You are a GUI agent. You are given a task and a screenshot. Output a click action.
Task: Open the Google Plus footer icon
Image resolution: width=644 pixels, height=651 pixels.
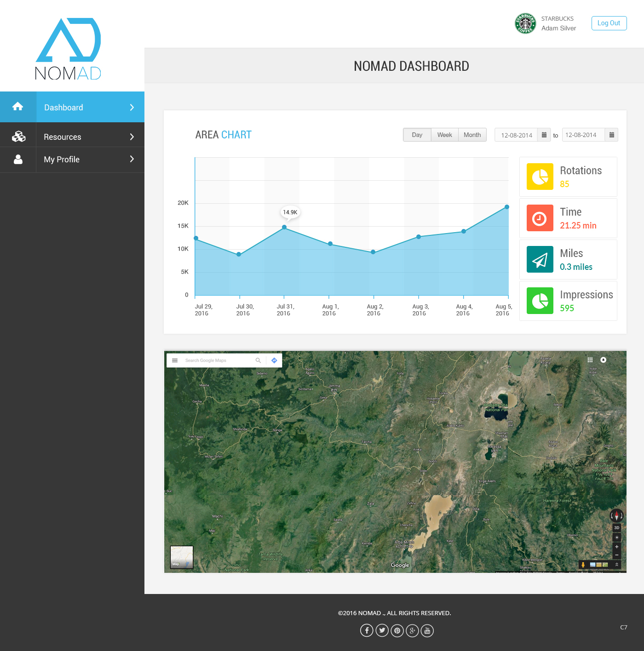[x=412, y=630]
